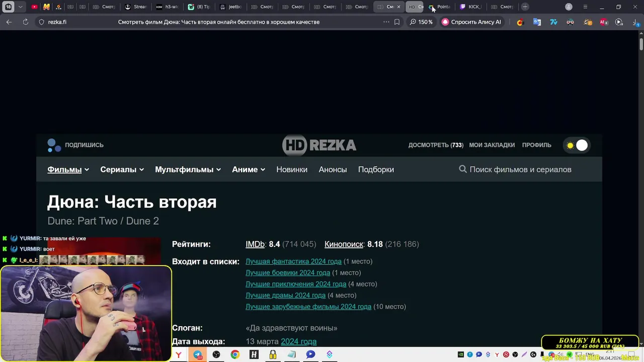Open the Анонсы section

[333, 170]
